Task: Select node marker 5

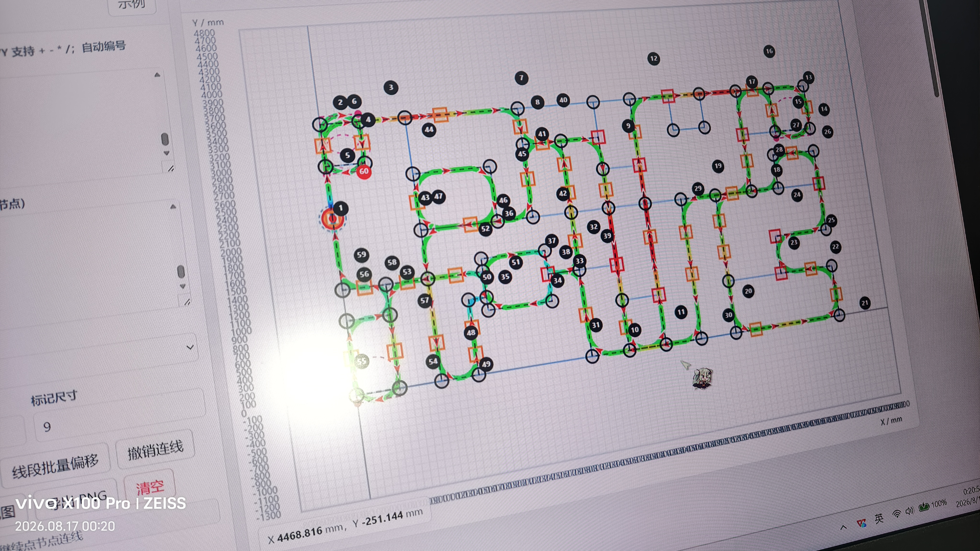Action: (x=347, y=155)
